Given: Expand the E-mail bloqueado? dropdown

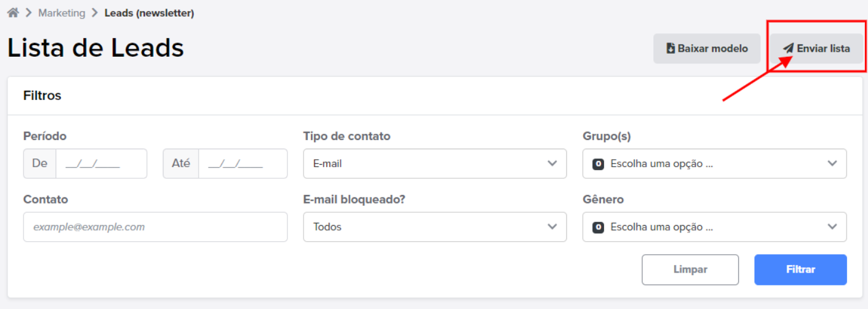Looking at the screenshot, I should [435, 227].
